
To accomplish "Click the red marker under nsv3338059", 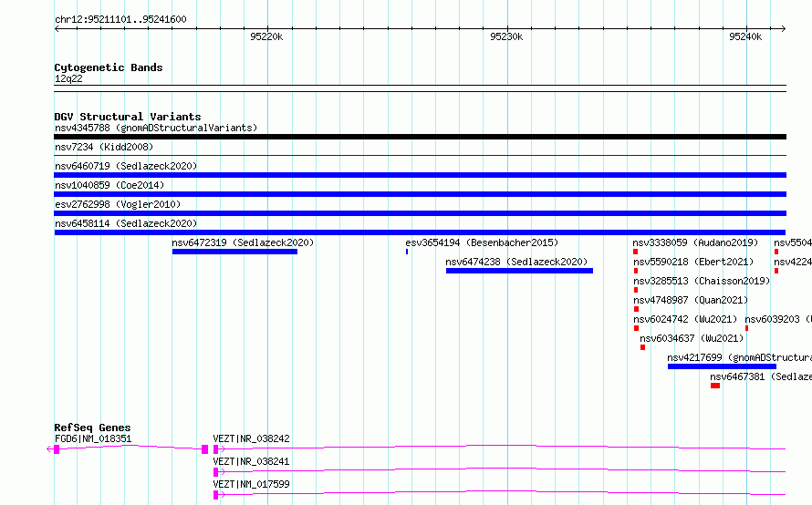I will coord(635,252).
